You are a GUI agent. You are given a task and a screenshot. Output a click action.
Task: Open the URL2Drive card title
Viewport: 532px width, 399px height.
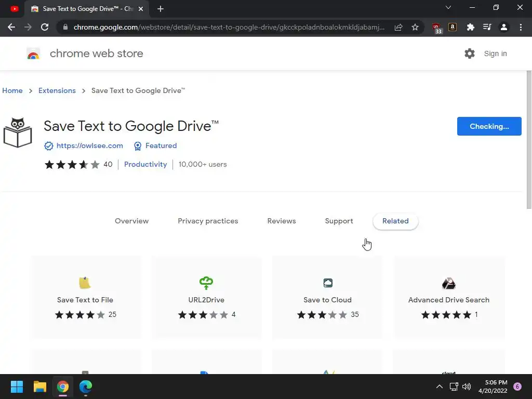tap(206, 300)
